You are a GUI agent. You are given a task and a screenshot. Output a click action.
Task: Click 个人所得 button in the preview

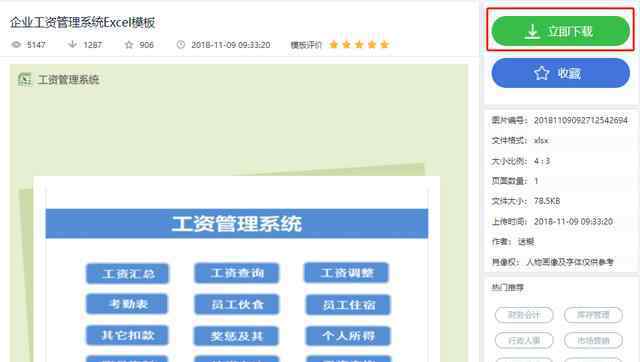point(348,336)
